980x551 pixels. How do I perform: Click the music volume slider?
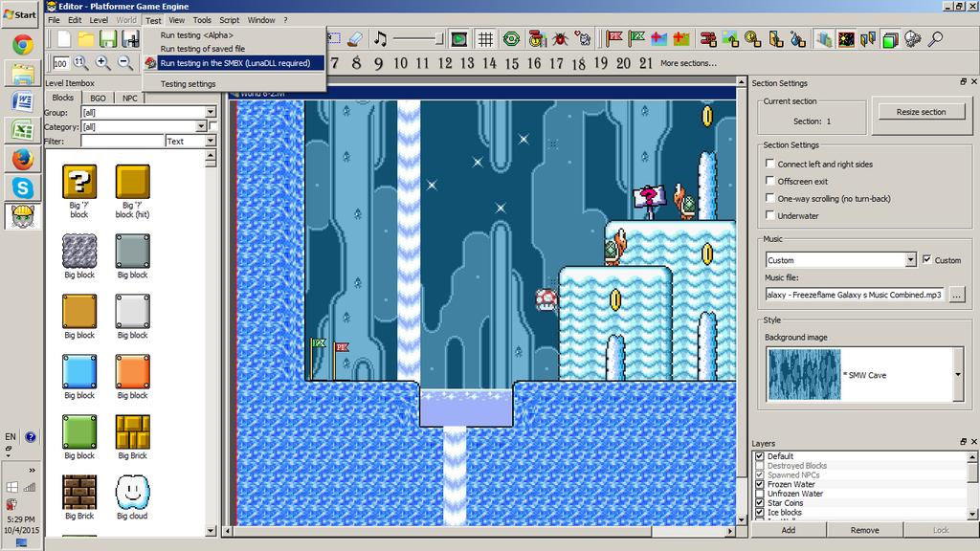tap(418, 39)
